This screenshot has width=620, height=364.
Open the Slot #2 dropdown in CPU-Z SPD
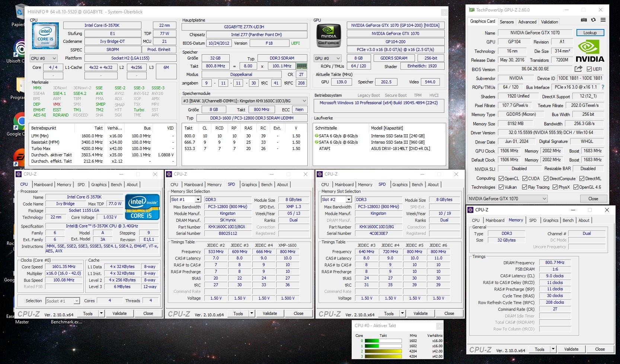click(x=336, y=199)
